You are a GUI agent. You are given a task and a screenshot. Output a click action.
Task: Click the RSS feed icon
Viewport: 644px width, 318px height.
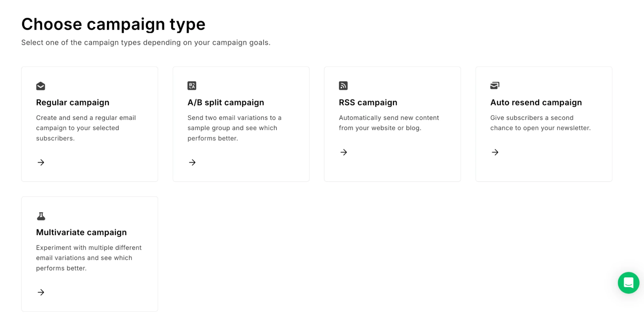coord(343,86)
